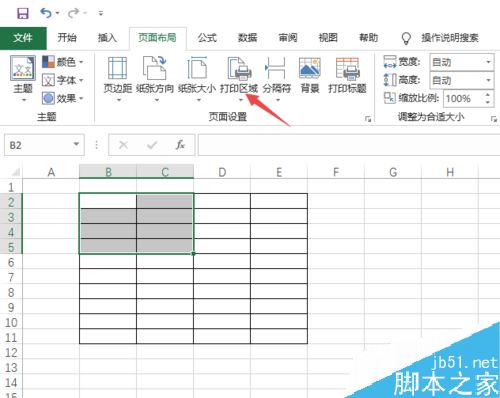
Task: Click the 宽度 width icon label
Action: 402,62
